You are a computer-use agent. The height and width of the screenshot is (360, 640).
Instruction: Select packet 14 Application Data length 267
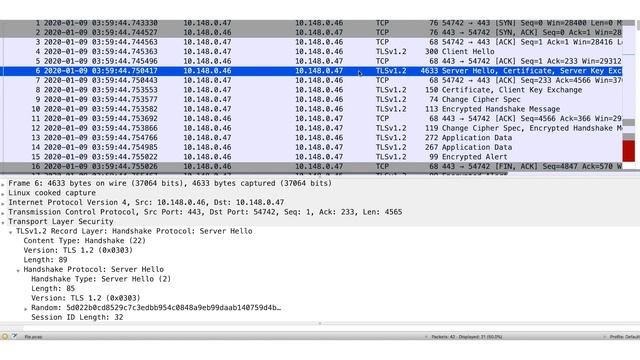point(311,147)
